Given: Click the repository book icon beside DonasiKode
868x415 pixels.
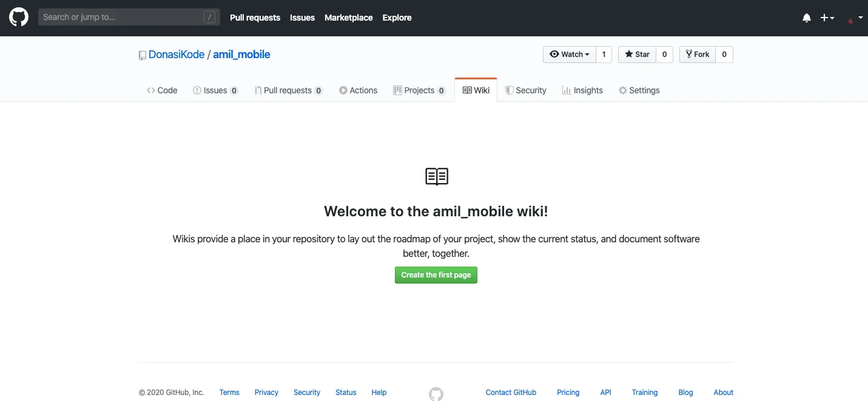Looking at the screenshot, I should [x=142, y=55].
